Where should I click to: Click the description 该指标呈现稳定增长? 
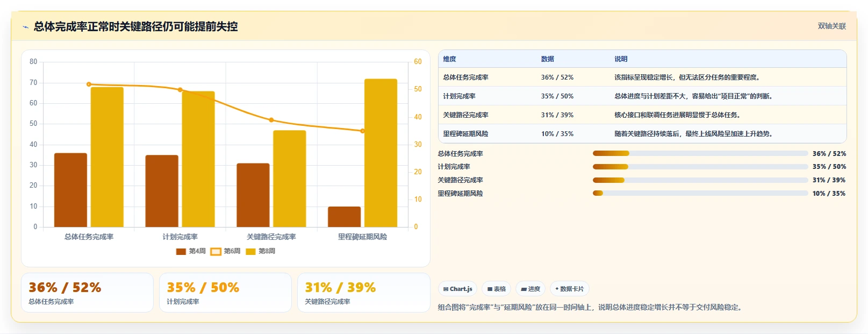tap(688, 77)
